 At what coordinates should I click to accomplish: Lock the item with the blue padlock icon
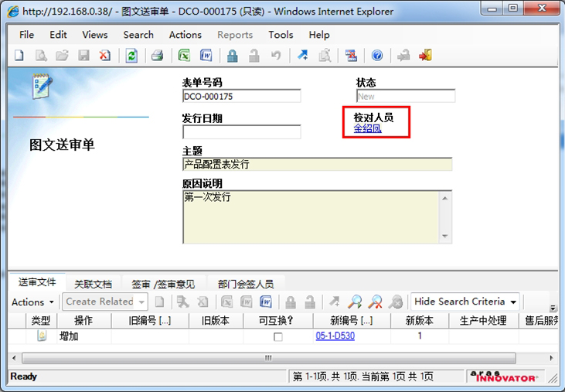pos(233,56)
